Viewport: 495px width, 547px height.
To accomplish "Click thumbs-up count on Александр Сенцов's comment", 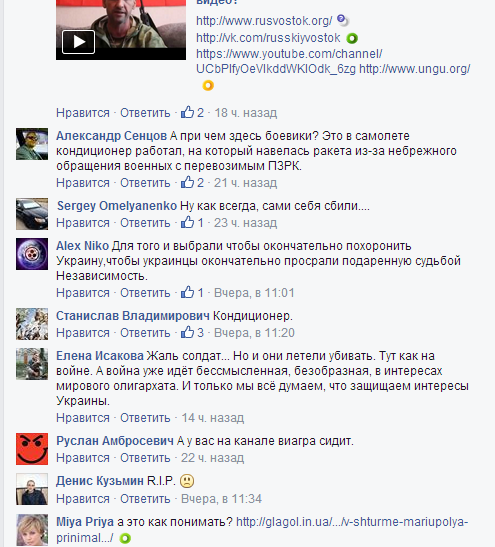I will pyautogui.click(x=200, y=182).
